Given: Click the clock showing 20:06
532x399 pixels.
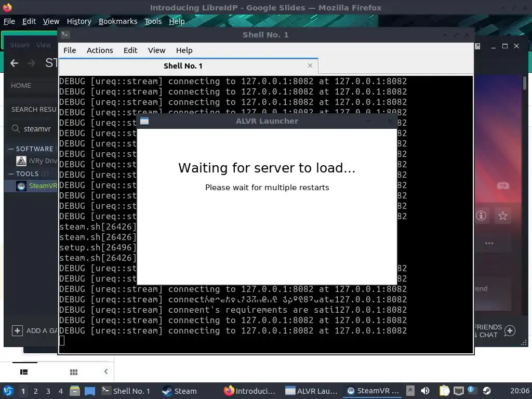Looking at the screenshot, I should [520, 391].
